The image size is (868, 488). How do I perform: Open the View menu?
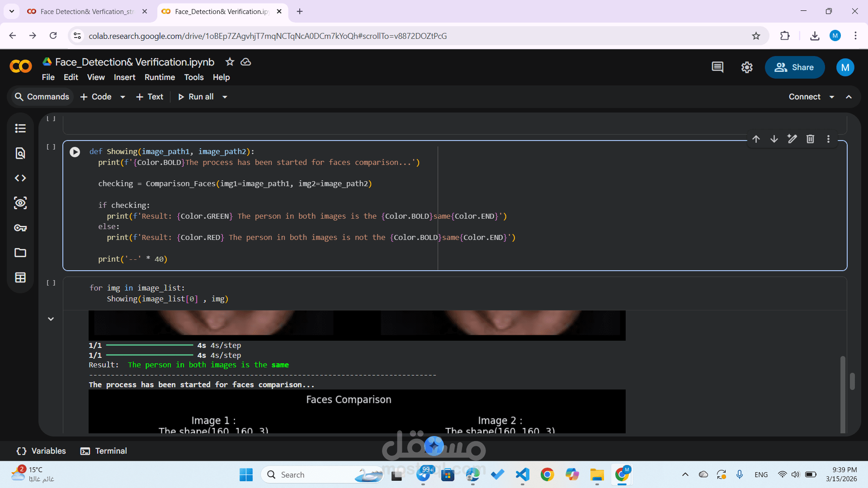(x=96, y=77)
